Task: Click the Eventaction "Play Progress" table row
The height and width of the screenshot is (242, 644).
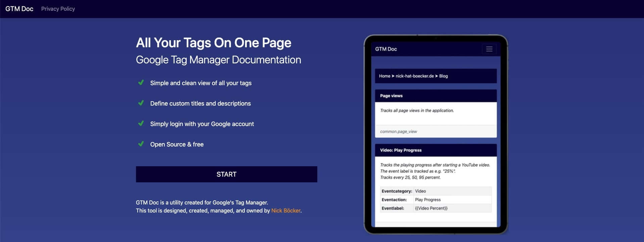Action: 435,200
